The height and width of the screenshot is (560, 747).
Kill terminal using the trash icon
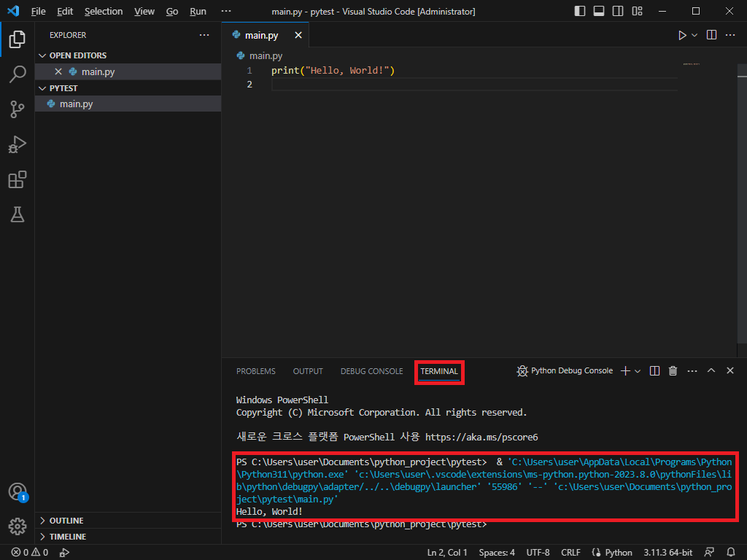click(x=673, y=371)
